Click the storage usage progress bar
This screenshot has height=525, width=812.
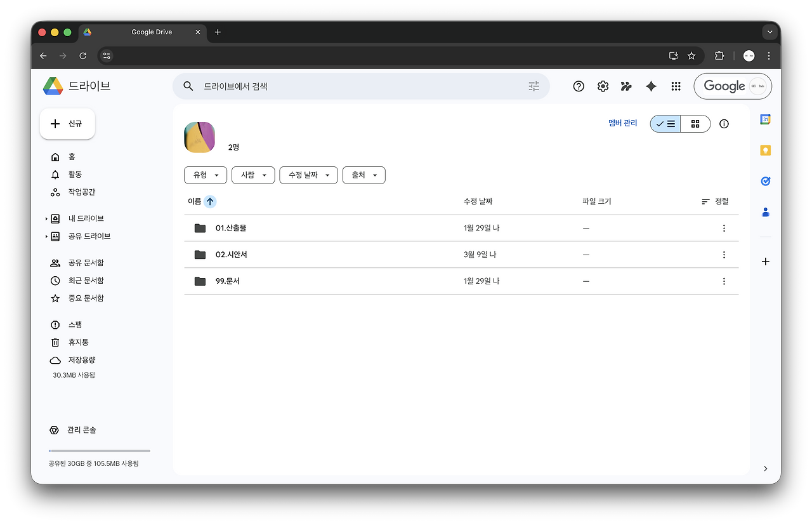[100, 451]
